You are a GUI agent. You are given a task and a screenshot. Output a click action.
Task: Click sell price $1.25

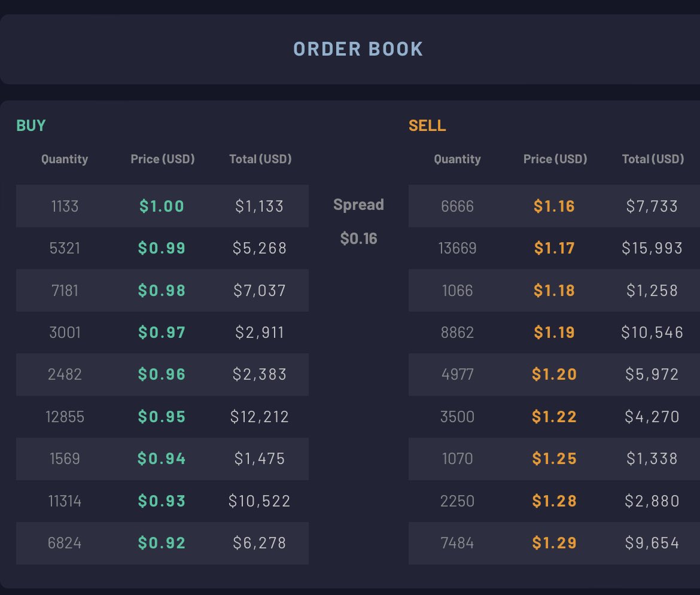coord(554,459)
